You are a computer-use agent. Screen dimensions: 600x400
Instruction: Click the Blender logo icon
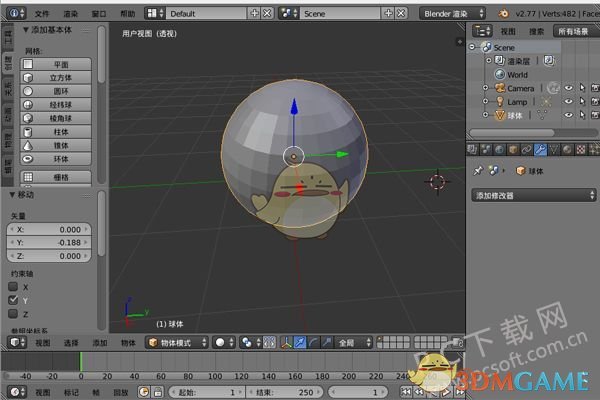tap(504, 13)
